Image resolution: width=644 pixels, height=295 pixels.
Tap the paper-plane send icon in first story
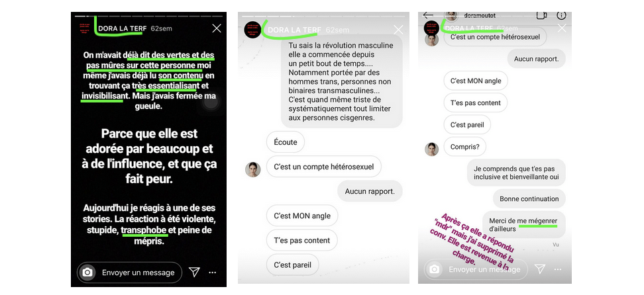pyautogui.click(x=194, y=272)
